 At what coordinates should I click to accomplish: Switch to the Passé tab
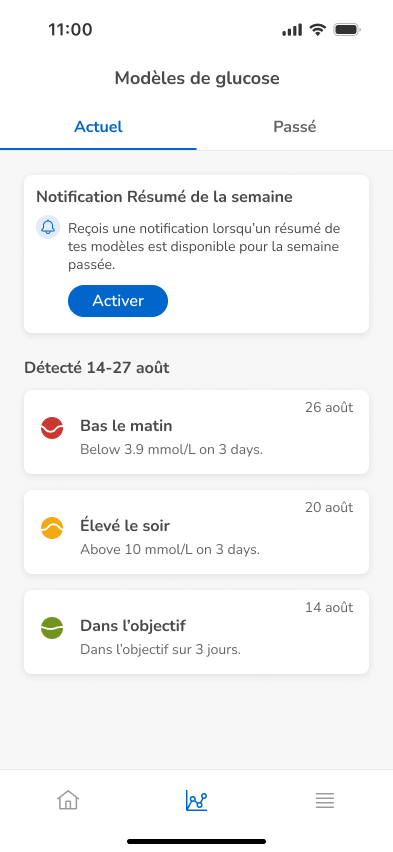pos(295,127)
